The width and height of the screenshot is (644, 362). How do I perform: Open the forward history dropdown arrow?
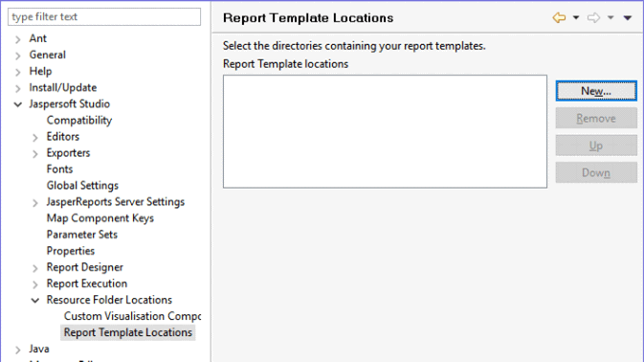[611, 17]
